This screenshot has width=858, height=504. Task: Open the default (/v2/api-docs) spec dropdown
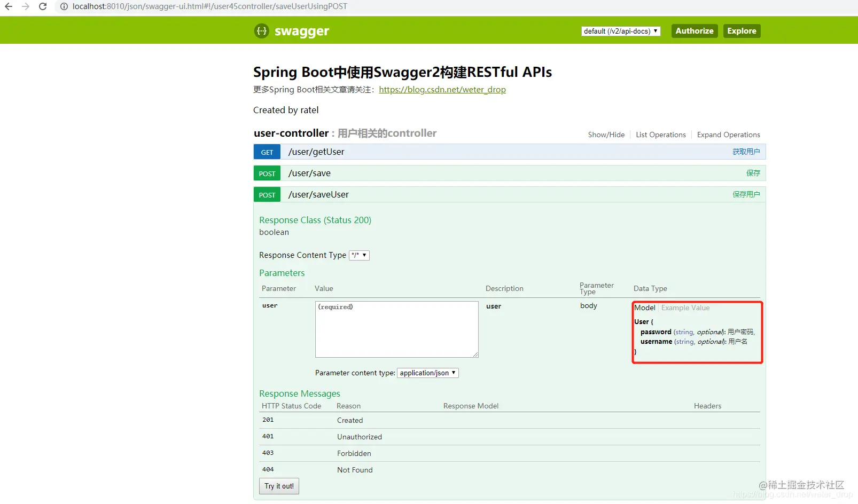coord(621,31)
